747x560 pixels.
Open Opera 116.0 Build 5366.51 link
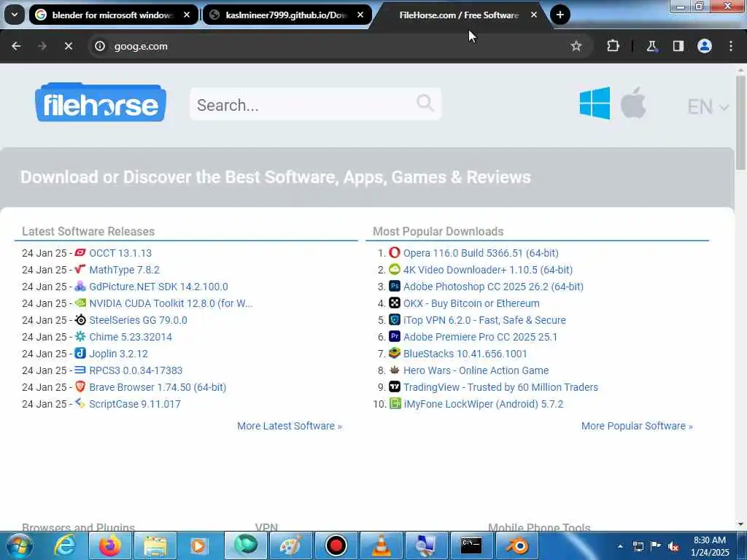(x=481, y=253)
